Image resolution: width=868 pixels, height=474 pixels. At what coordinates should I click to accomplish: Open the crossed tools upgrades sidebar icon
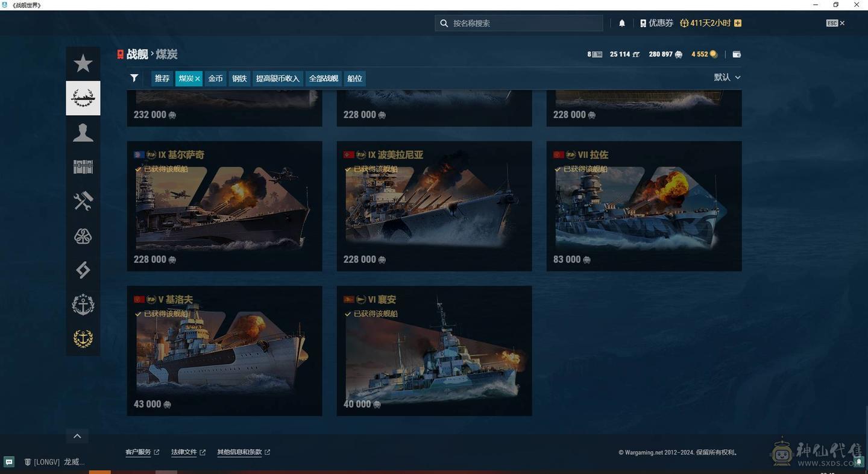pyautogui.click(x=83, y=201)
